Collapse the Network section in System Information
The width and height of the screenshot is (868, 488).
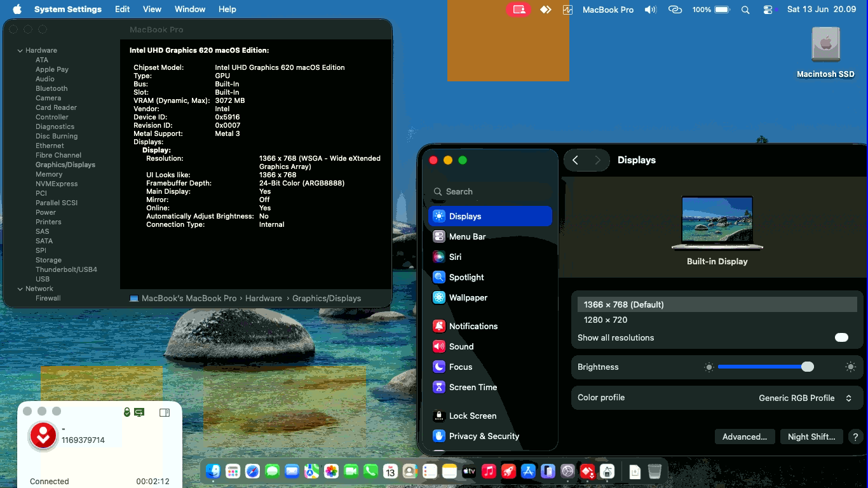click(20, 288)
